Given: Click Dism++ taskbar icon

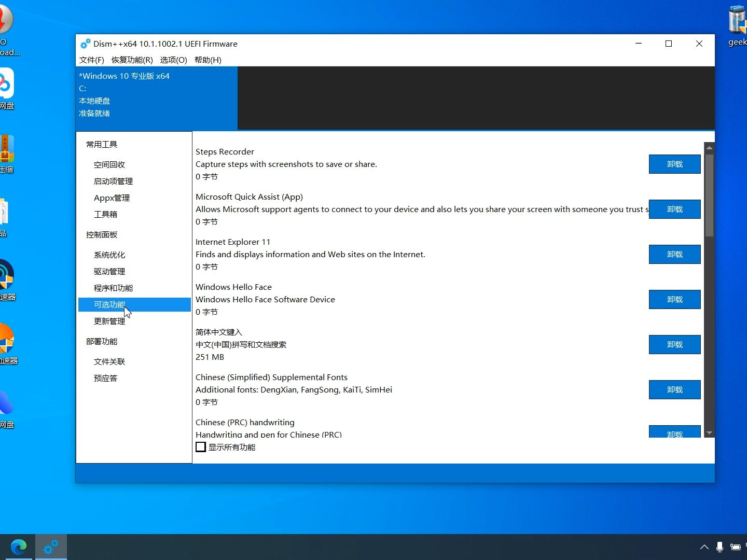Looking at the screenshot, I should 51,547.
